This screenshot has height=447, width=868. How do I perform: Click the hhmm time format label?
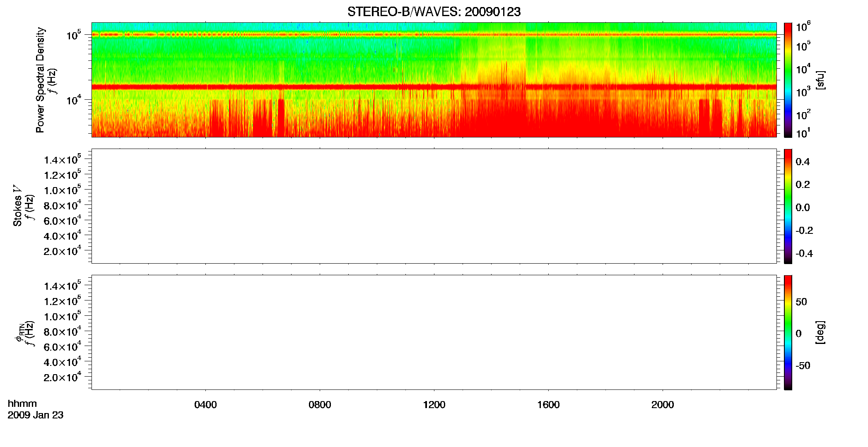pos(22,404)
